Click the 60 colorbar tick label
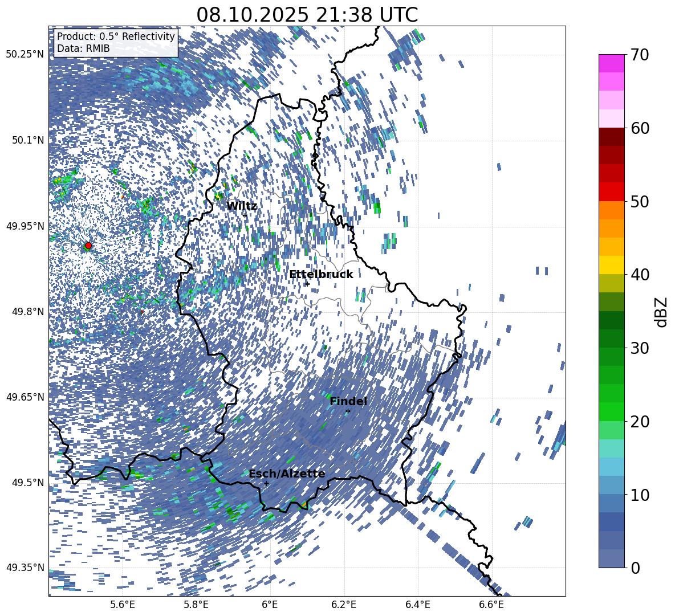Image resolution: width=675 pixels, height=616 pixels. coord(639,128)
